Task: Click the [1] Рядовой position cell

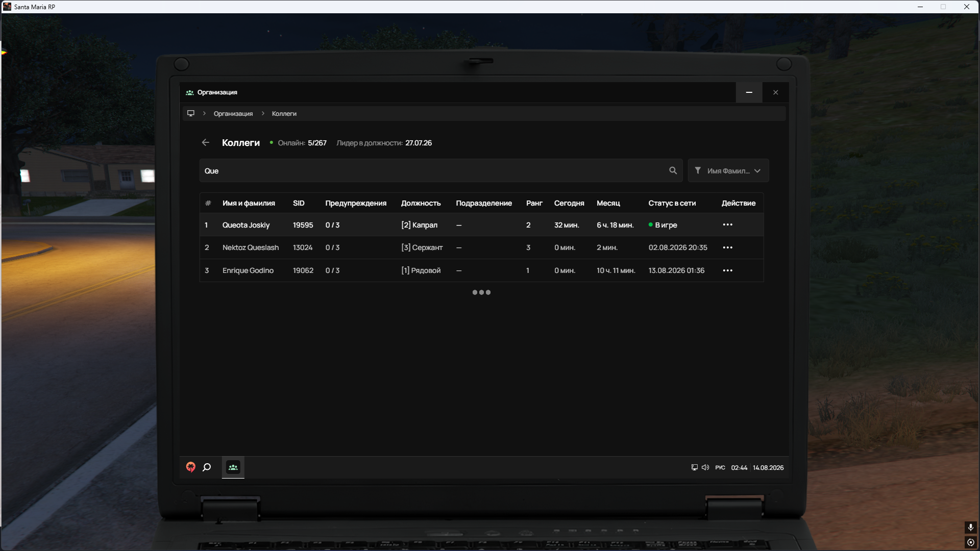Action: coord(421,270)
